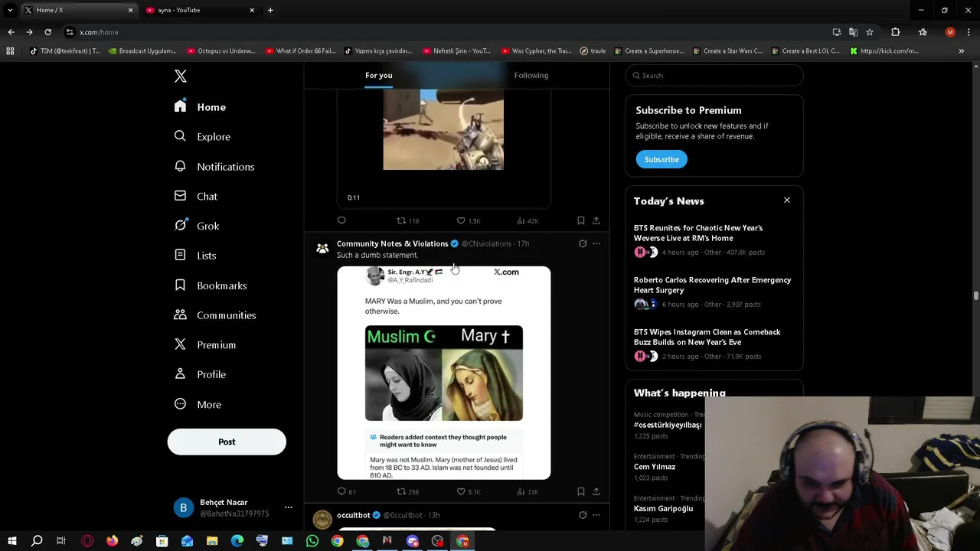980x551 pixels.
Task: Open Bookmarks in the sidebar
Action: 211,285
